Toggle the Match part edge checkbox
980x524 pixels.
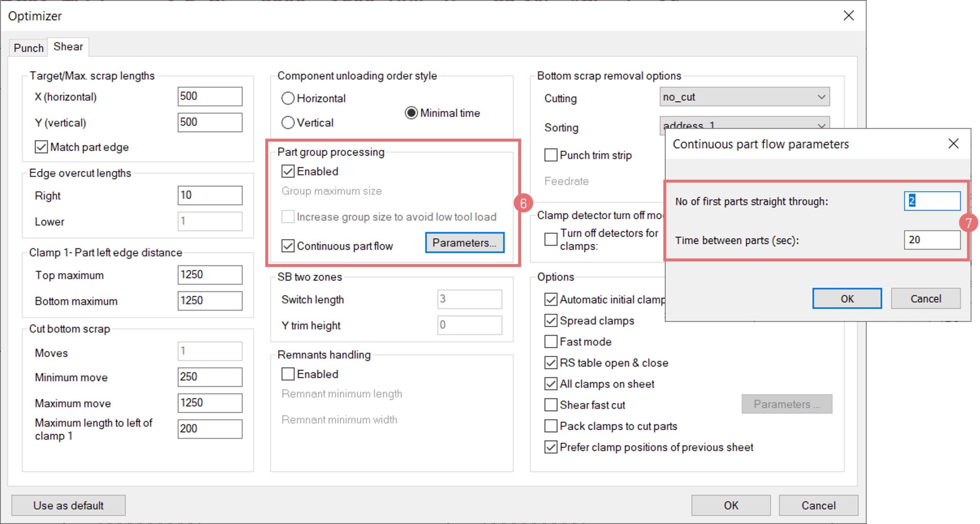tap(41, 147)
